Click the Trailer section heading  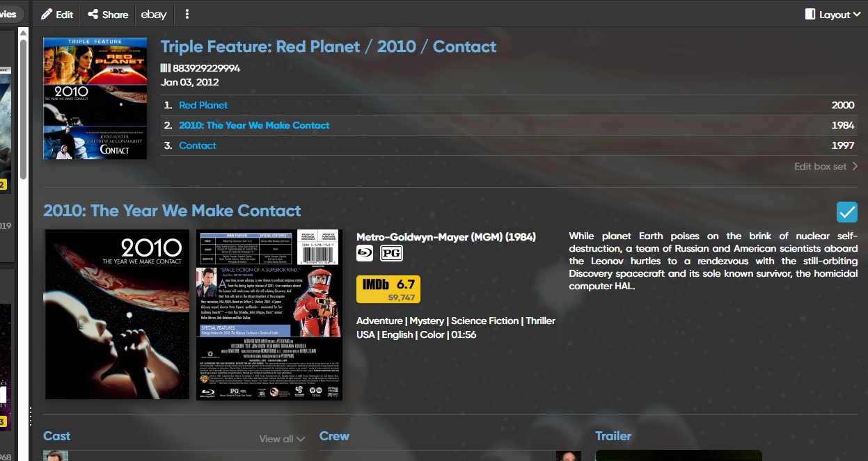click(x=613, y=436)
